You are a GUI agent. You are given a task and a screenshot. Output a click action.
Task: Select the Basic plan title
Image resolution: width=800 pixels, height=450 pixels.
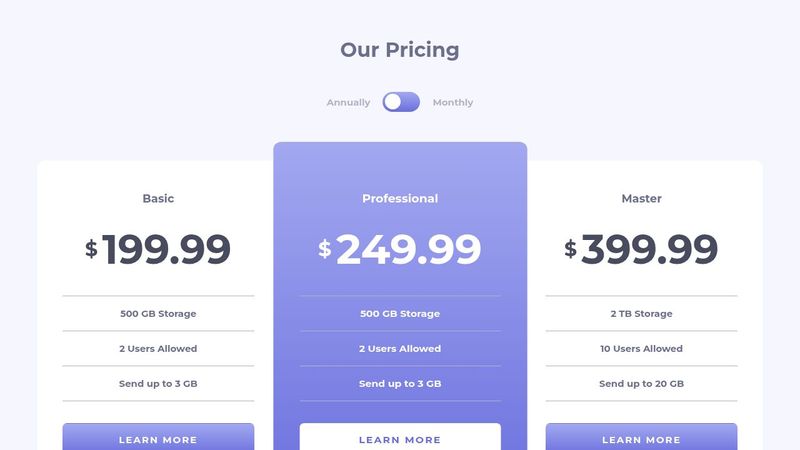point(158,198)
